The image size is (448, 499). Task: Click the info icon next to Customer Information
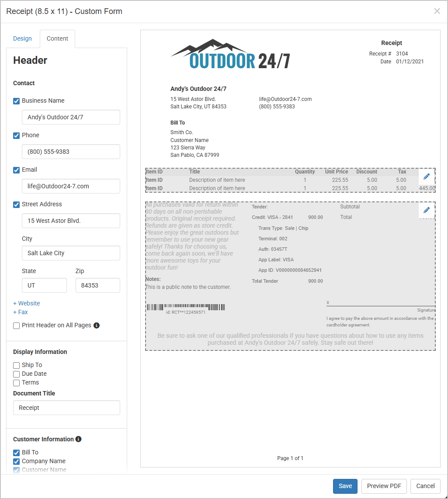[78, 439]
